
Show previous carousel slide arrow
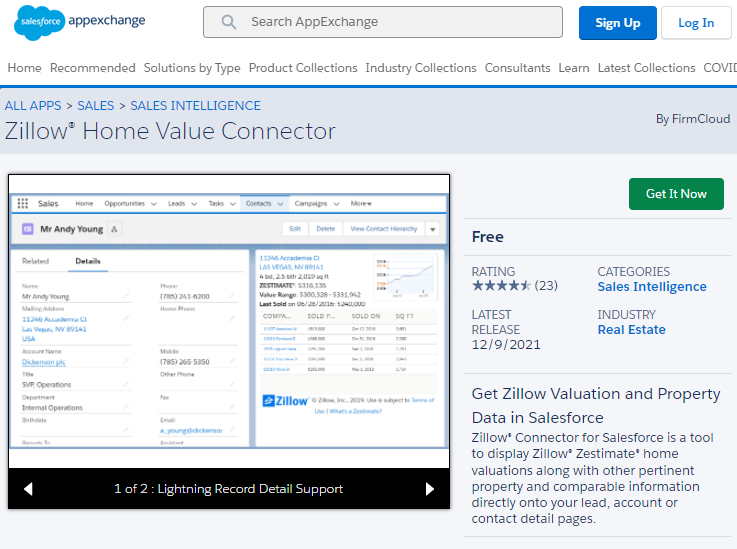coord(28,489)
